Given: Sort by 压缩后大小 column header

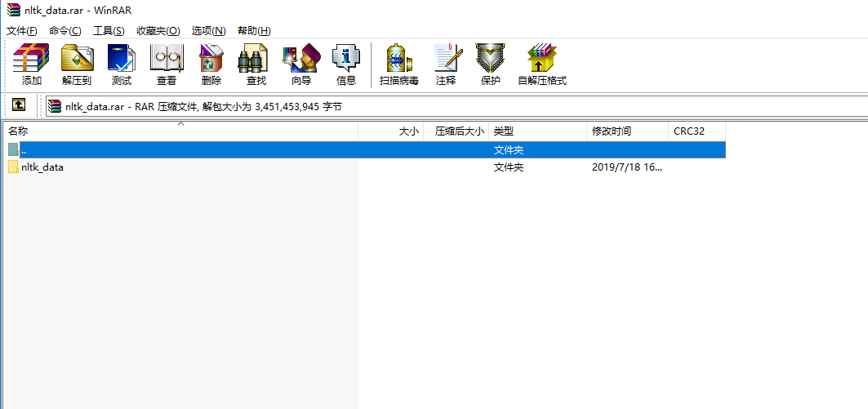Looking at the screenshot, I should click(456, 131).
